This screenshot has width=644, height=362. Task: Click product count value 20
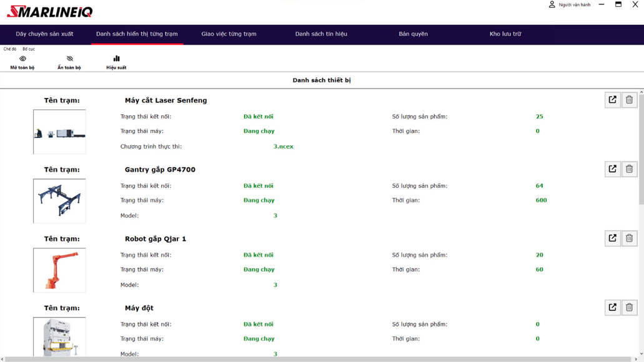539,255
